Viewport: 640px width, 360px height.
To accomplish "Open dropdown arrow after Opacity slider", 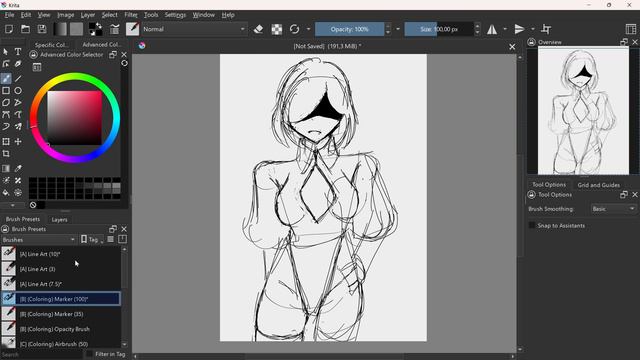I will pyautogui.click(x=398, y=29).
